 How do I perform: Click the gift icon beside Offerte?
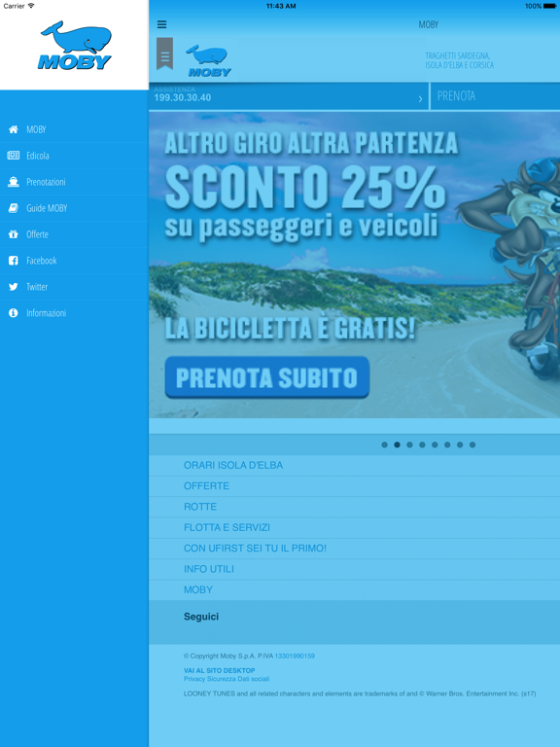click(14, 233)
